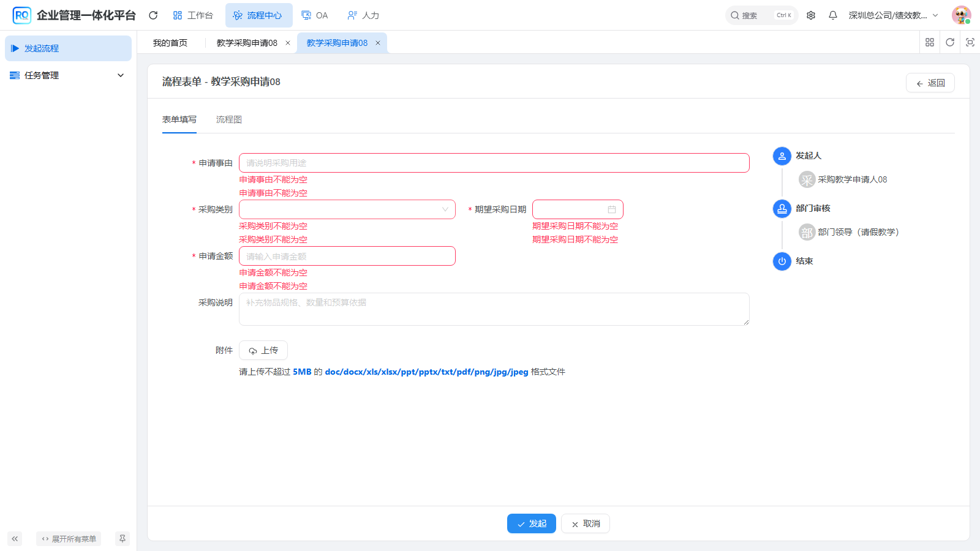Image resolution: width=980 pixels, height=551 pixels.
Task: Click the pin icon at the sidebar bottom
Action: click(123, 539)
